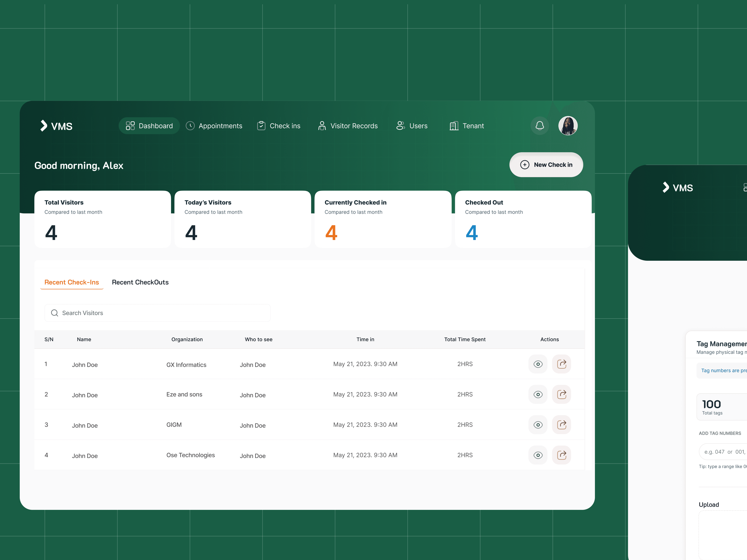Click the Visitor Records person icon
This screenshot has width=747, height=560.
tap(322, 126)
